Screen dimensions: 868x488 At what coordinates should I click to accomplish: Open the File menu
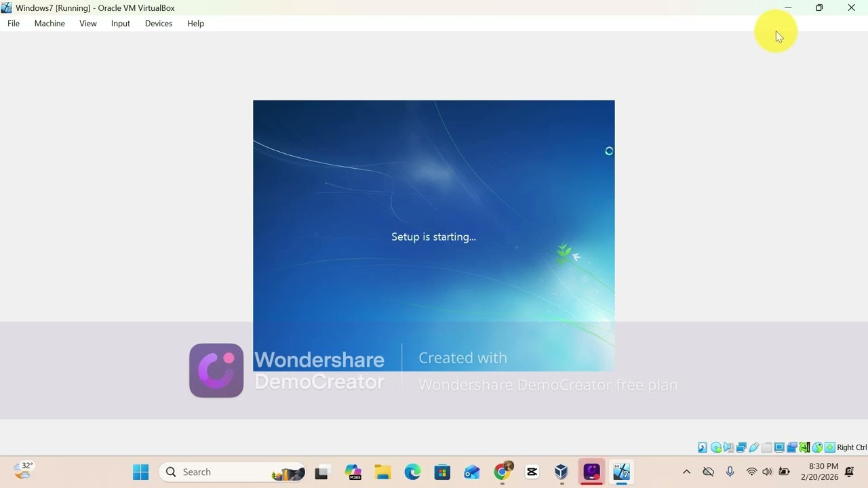click(14, 23)
